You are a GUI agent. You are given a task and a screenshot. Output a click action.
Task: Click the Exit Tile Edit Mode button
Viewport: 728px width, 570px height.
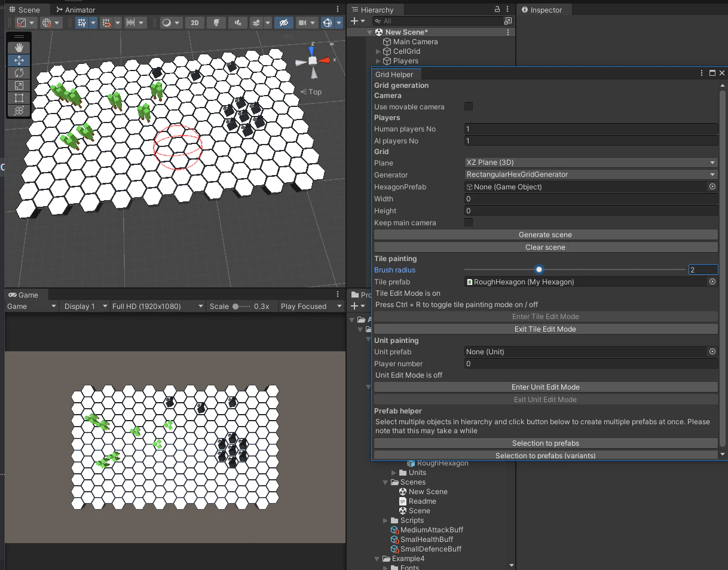tap(546, 329)
